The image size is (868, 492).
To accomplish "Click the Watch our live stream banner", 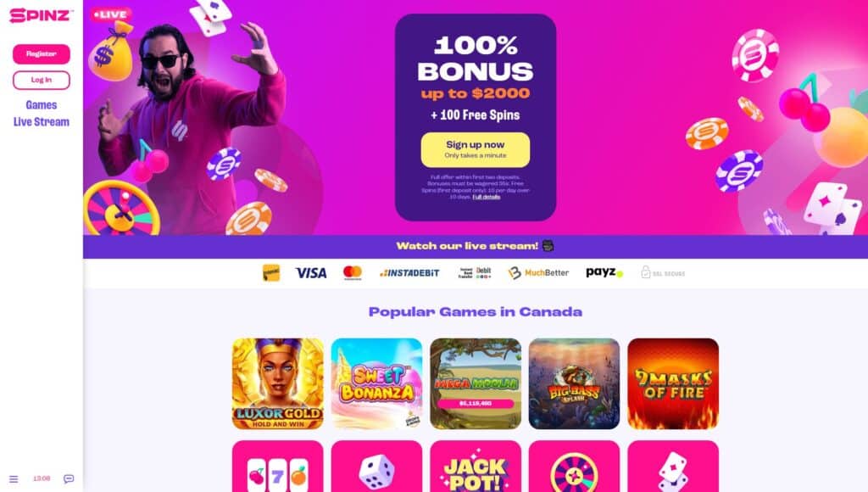I will (x=476, y=246).
